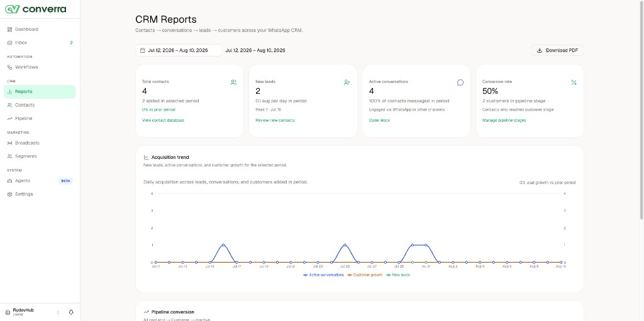Click the RydevHub workspace avatar icon
The width and height of the screenshot is (644, 321).
8,312
